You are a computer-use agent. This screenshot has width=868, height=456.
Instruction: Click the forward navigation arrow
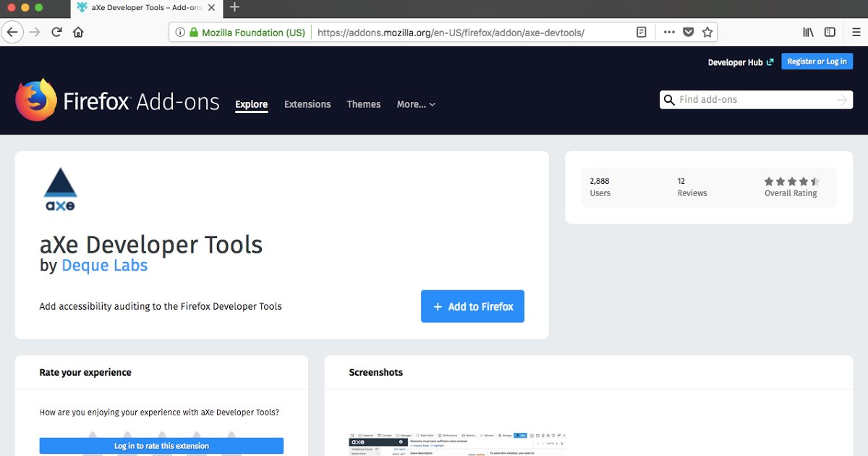click(x=35, y=33)
